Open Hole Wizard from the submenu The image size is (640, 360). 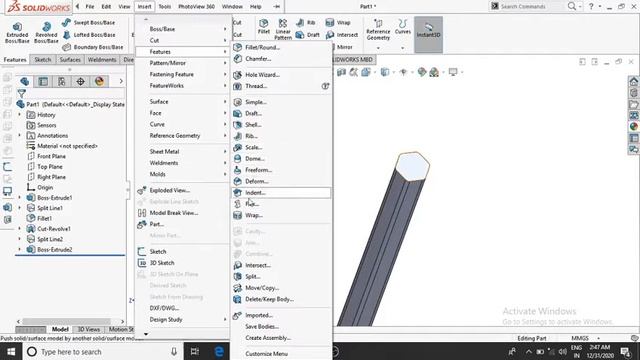point(281,75)
